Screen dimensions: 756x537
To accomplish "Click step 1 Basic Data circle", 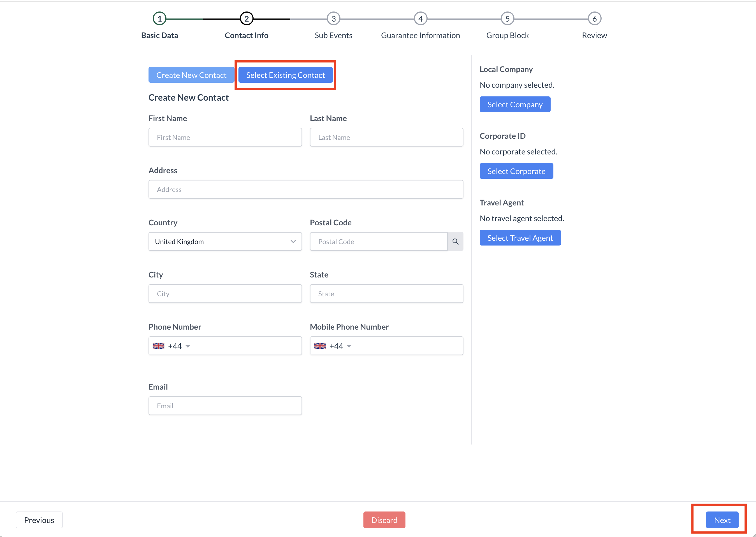I will click(x=159, y=18).
